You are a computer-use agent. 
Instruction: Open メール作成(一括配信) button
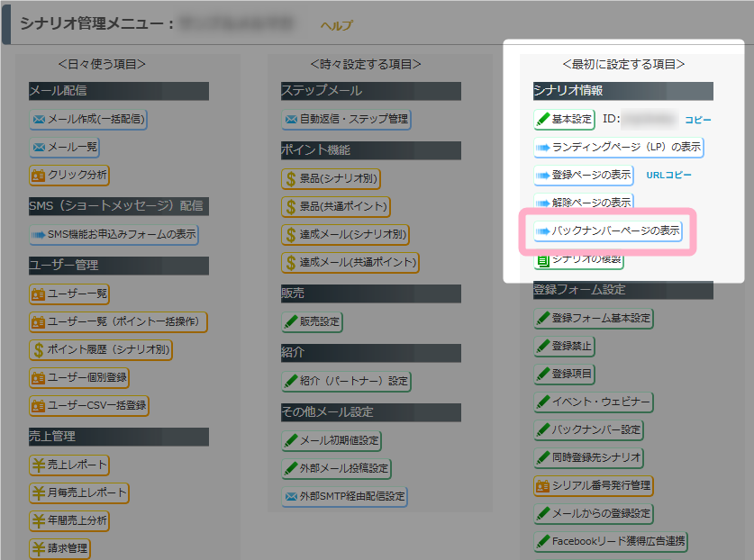click(x=88, y=119)
